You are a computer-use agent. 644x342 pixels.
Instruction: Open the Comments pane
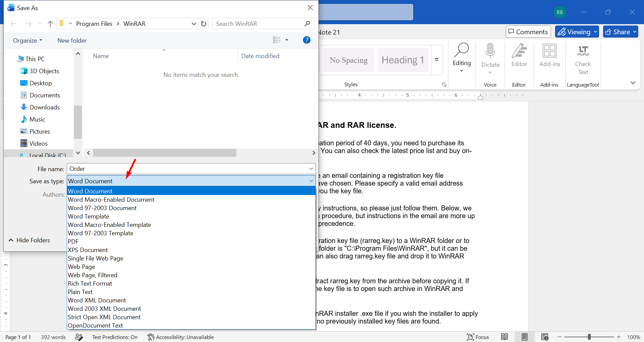[x=528, y=32]
